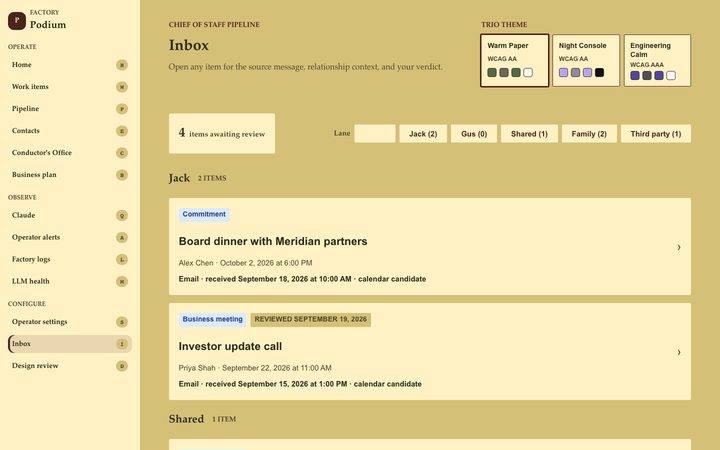720x450 pixels.
Task: Click the white swatch in Warm Paper
Action: [528, 73]
